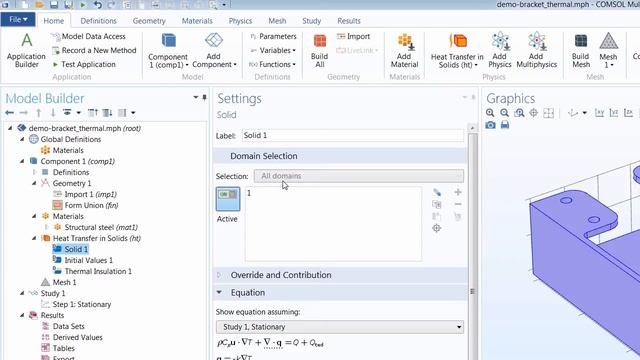
Task: Open the File menu
Action: (x=18, y=20)
